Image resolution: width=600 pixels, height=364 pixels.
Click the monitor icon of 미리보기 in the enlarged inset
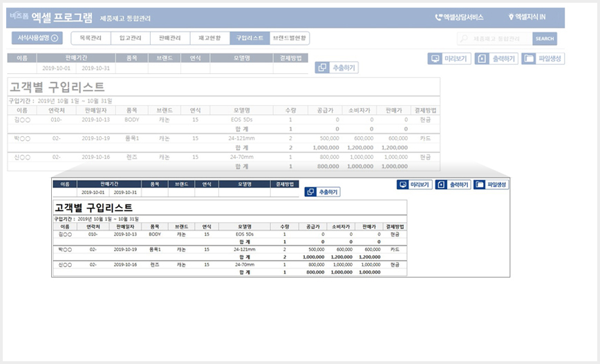pos(403,184)
